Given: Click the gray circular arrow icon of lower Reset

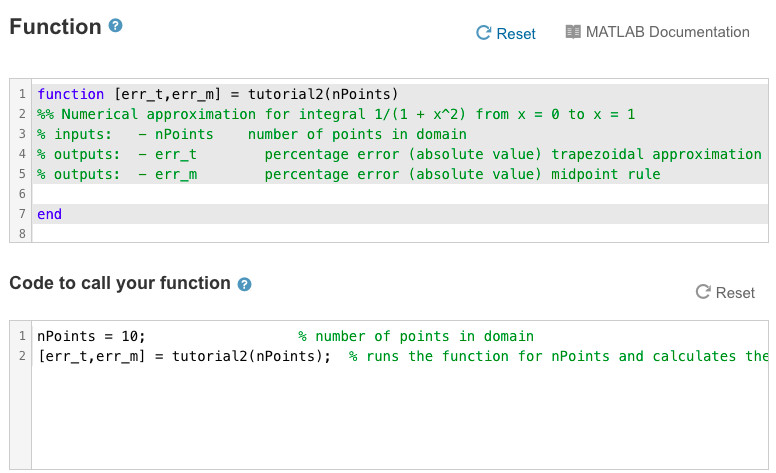Looking at the screenshot, I should (703, 292).
